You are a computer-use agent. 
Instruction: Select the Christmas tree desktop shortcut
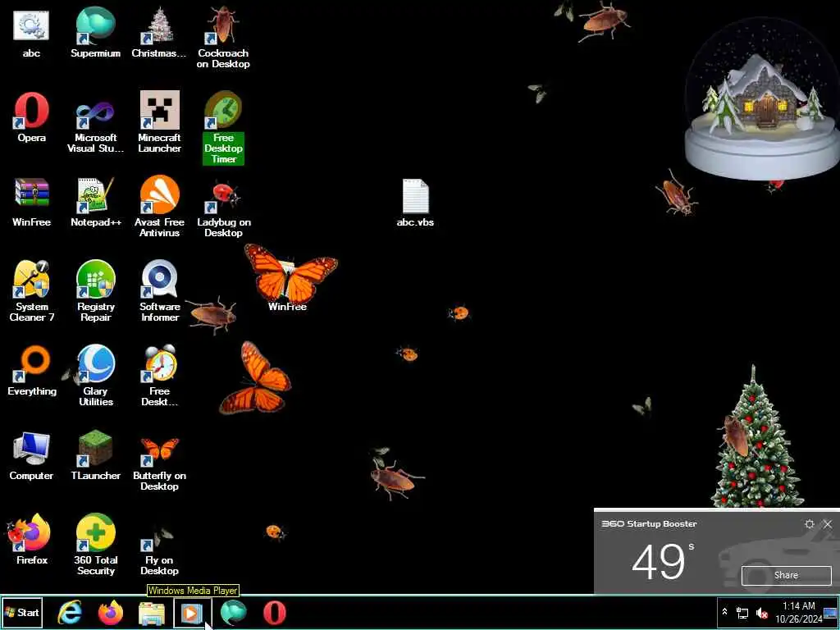[x=159, y=33]
